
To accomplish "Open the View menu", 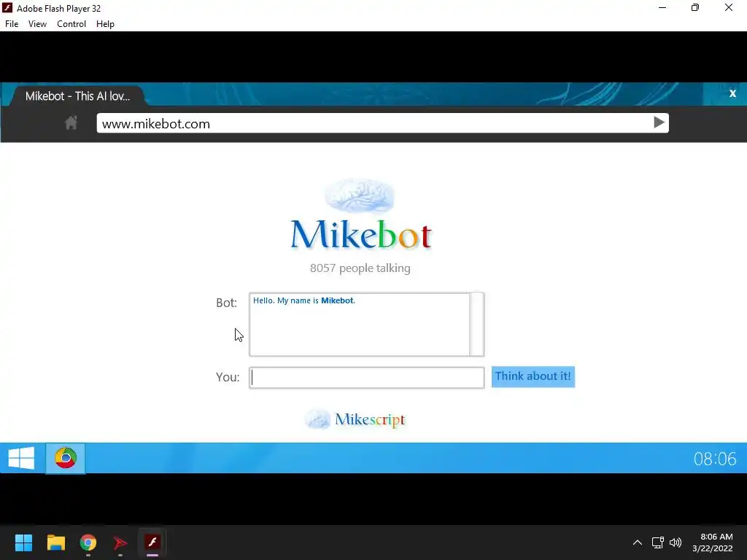I will 37,24.
